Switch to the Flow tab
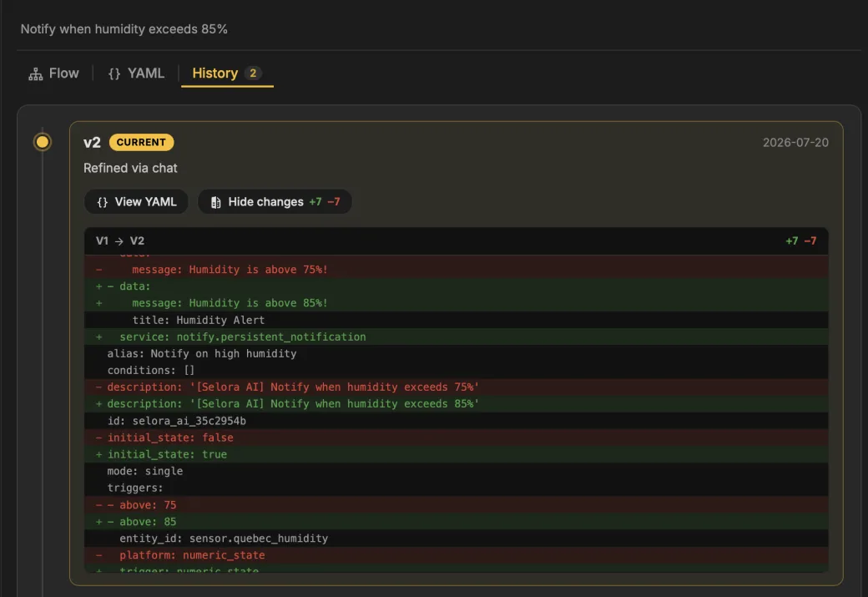The image size is (868, 597). (x=53, y=73)
